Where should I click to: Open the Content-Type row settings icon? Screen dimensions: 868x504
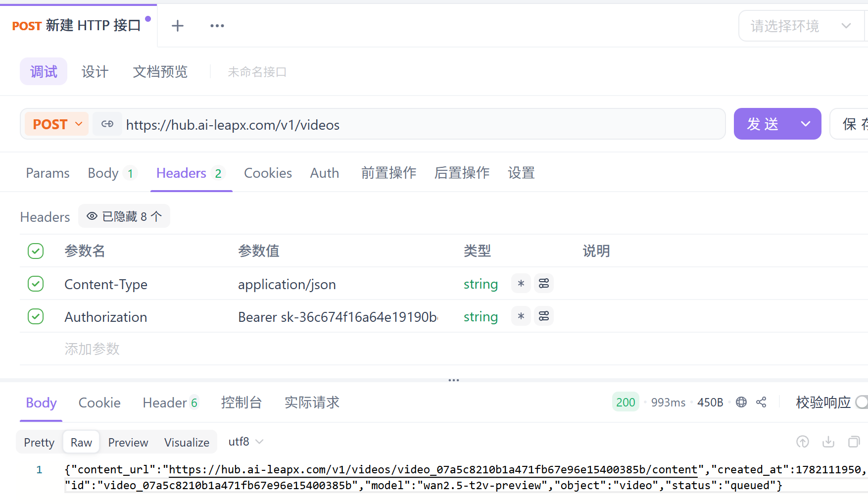[x=544, y=284]
